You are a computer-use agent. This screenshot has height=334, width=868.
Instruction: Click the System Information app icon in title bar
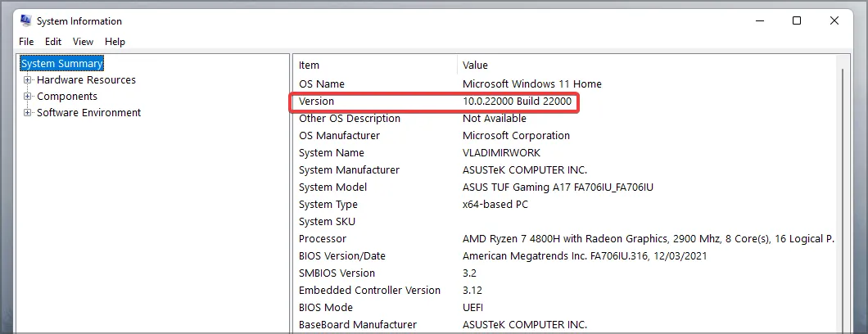[25, 21]
